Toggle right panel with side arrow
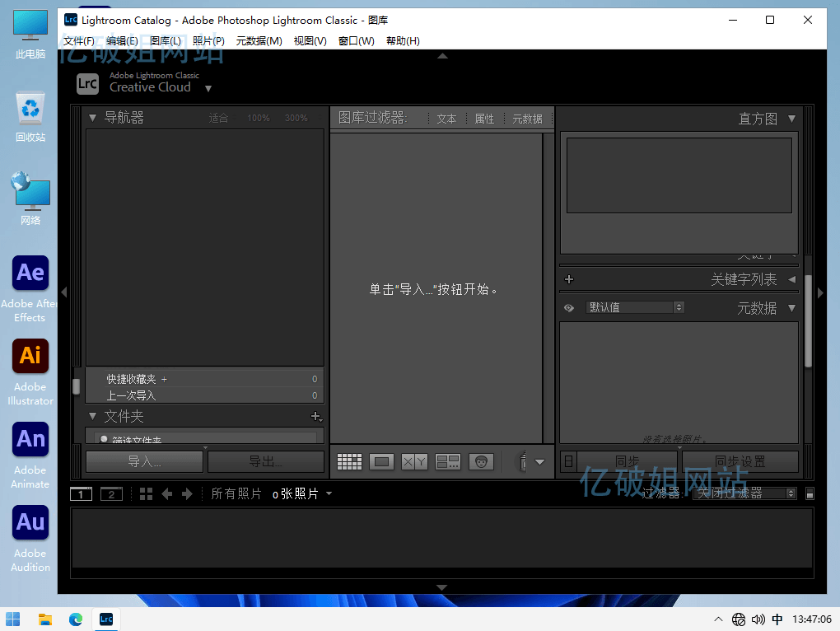The width and height of the screenshot is (840, 631). [x=820, y=292]
